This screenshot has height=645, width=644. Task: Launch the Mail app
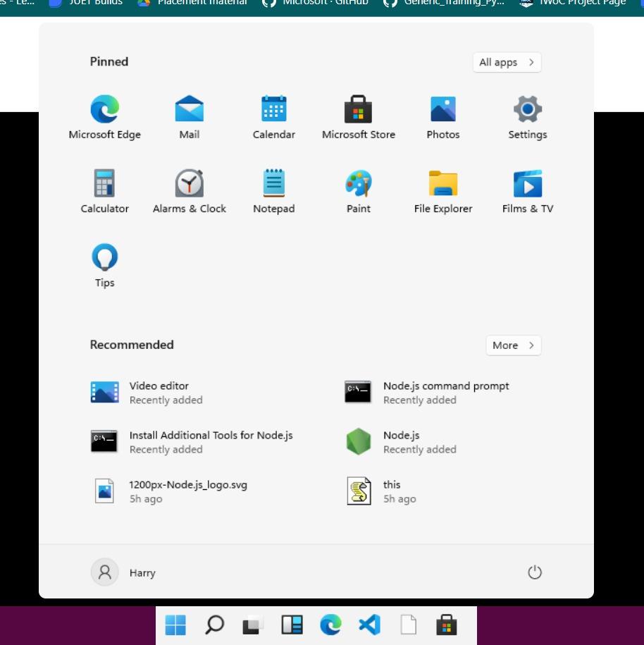(x=189, y=116)
